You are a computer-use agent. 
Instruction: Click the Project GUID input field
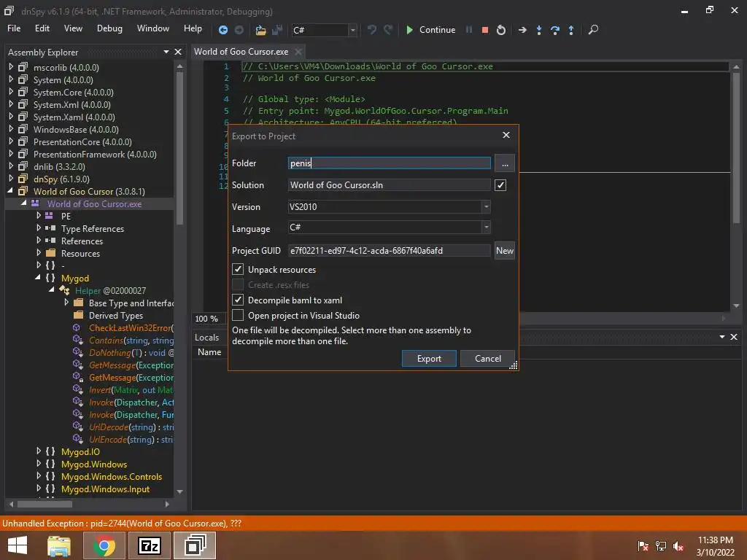click(x=390, y=251)
